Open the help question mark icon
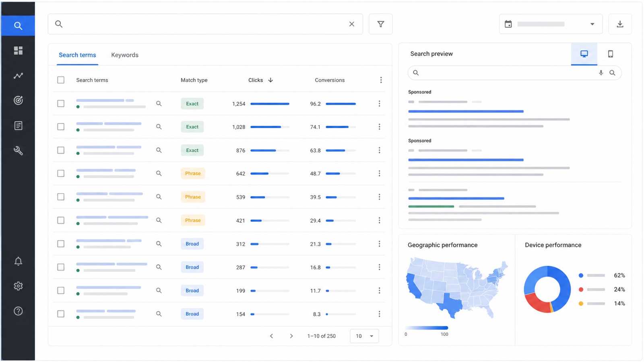 18,311
